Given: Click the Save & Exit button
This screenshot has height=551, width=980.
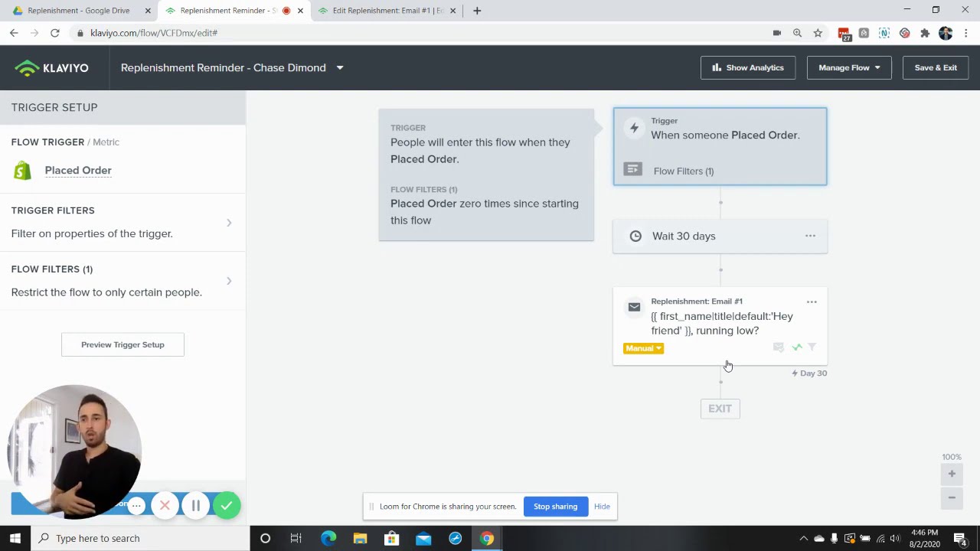Looking at the screenshot, I should coord(935,68).
